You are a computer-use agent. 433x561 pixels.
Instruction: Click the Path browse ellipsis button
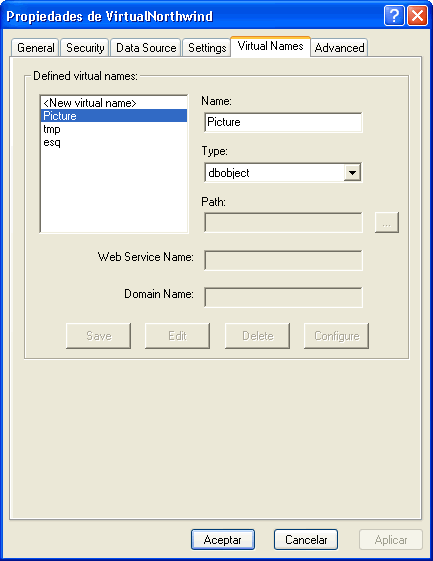tap(386, 223)
